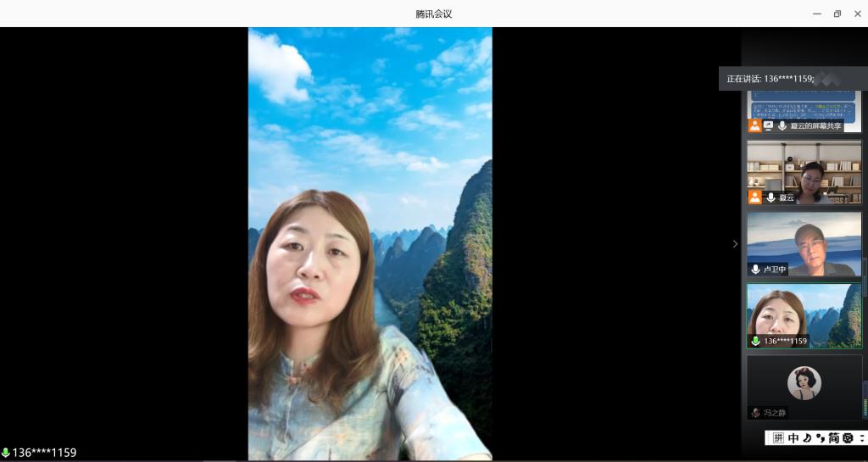
Task: Toggle 卢卫中's microphone icon
Action: pos(755,269)
